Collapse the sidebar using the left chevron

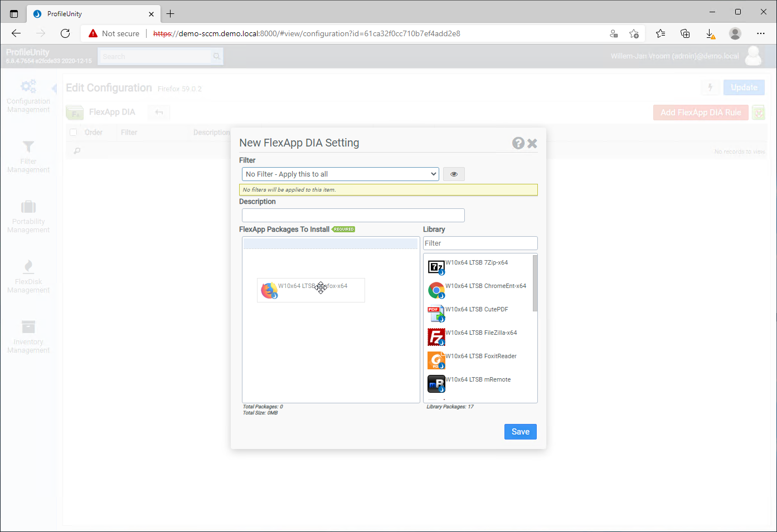(54, 88)
